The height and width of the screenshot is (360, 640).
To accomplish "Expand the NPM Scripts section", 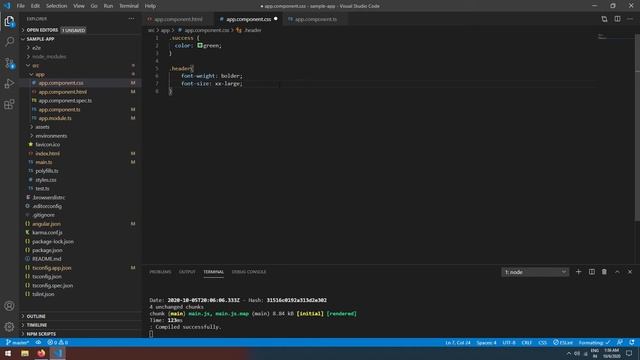I will coord(80,334).
